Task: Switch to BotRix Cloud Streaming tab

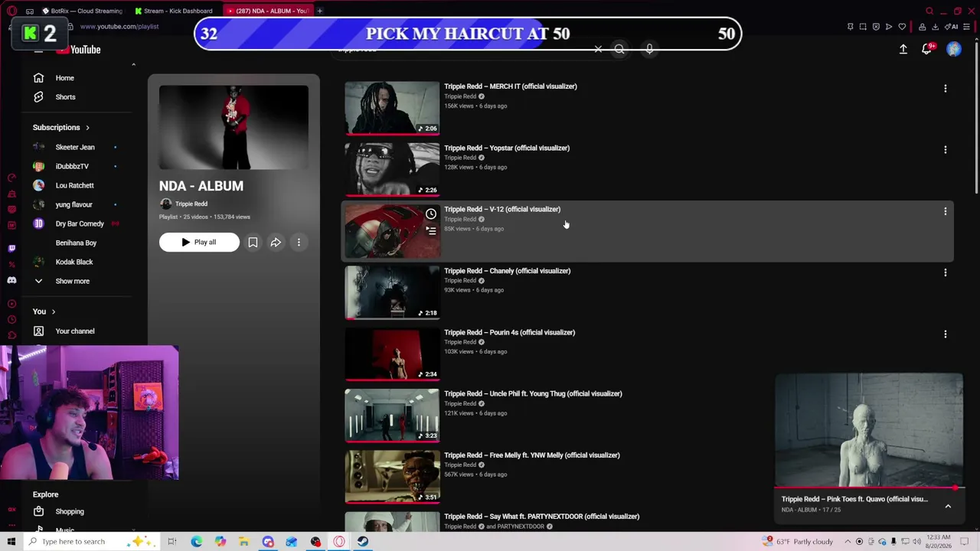Action: tap(83, 11)
